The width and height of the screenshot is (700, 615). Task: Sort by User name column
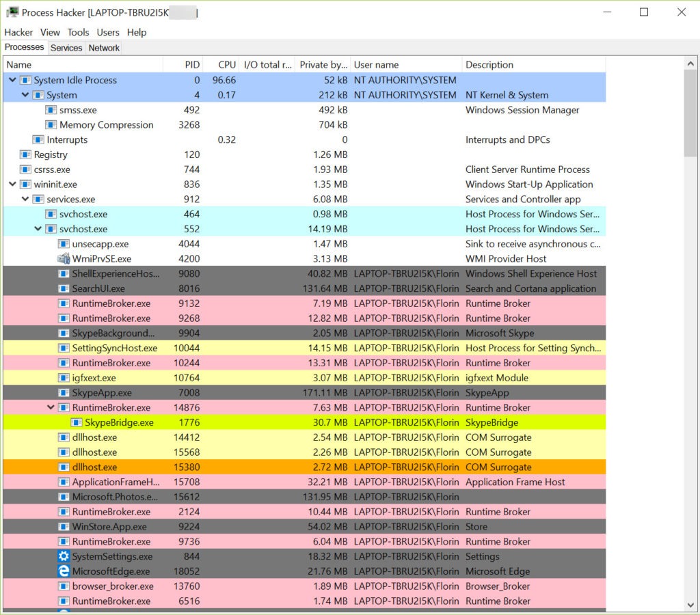pos(406,65)
